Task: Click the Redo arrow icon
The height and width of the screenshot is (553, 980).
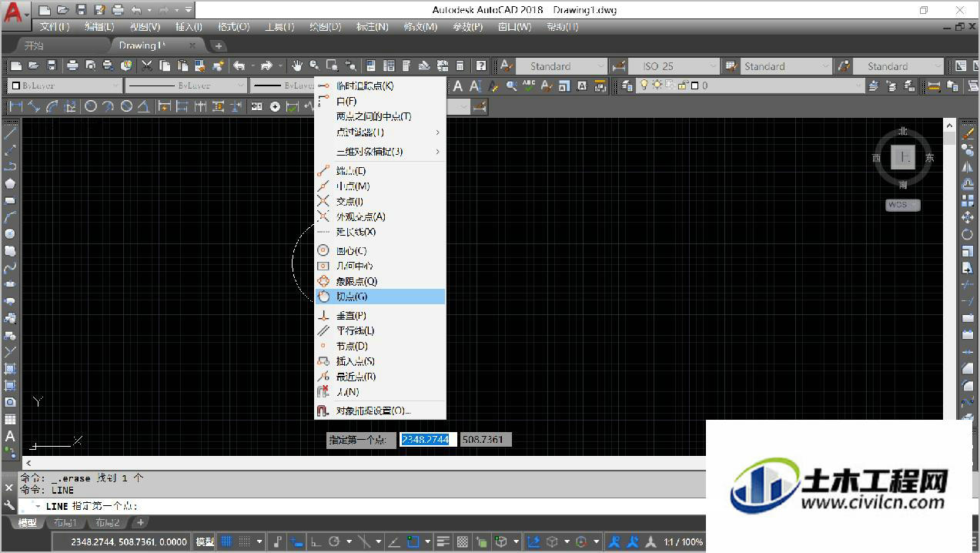Action: click(266, 66)
